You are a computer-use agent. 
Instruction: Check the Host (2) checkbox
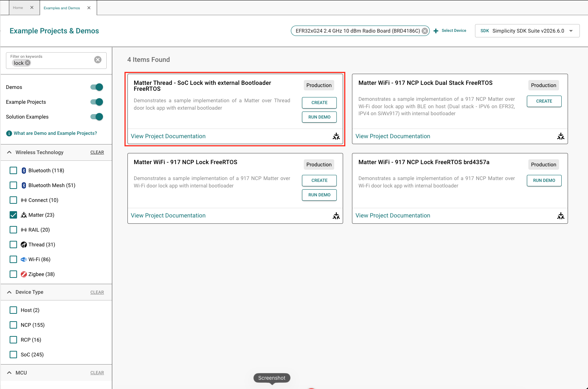(x=13, y=310)
